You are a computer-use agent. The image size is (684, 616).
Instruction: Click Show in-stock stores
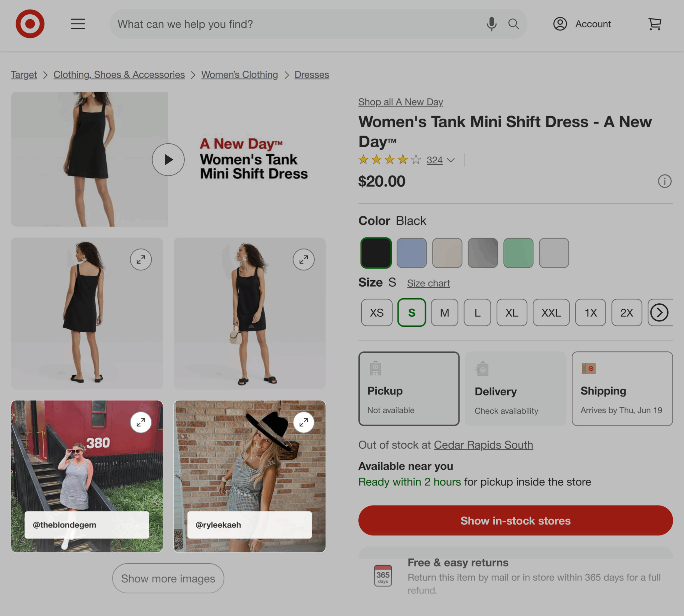[515, 521]
